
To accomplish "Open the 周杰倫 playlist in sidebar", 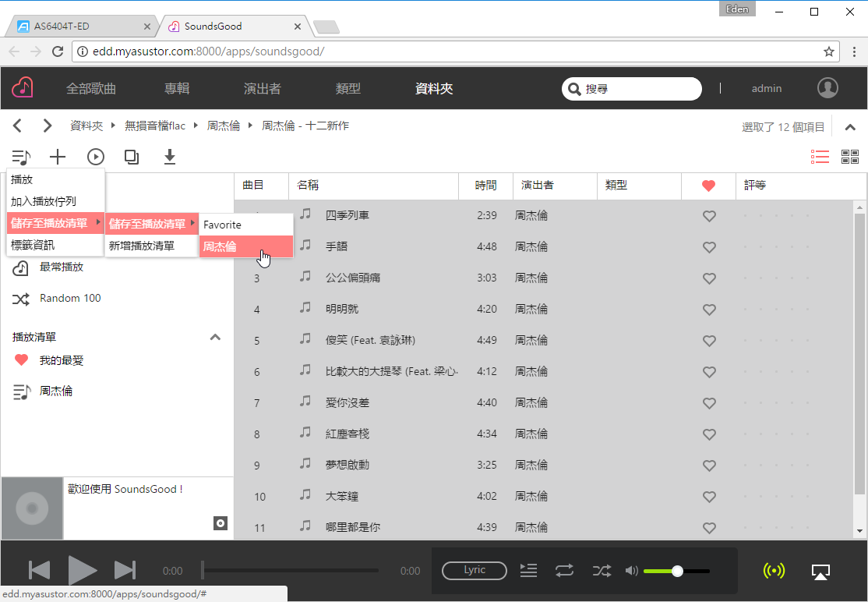I will pyautogui.click(x=55, y=391).
